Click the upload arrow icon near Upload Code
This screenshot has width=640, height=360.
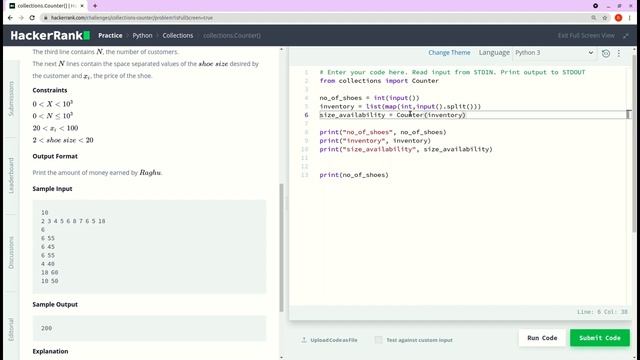pos(304,340)
